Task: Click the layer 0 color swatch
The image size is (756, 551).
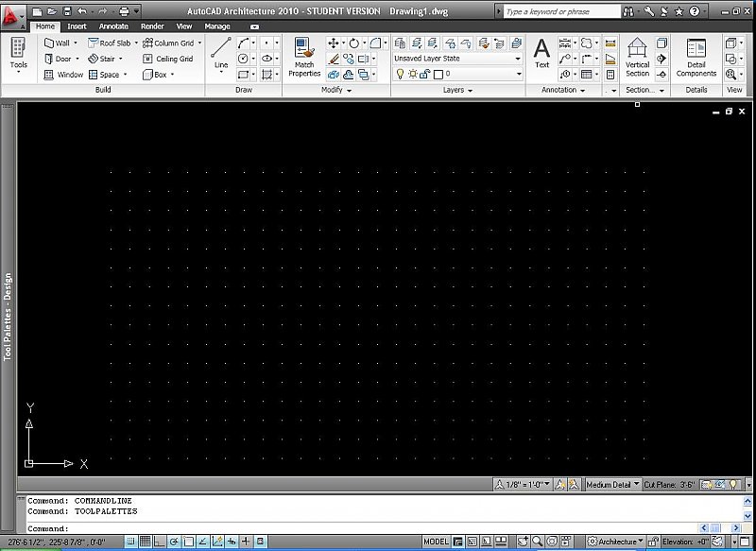Action: [438, 75]
